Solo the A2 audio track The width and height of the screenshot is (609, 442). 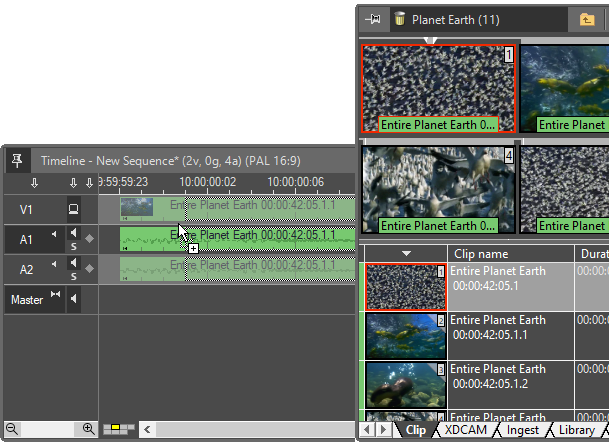pos(73,275)
